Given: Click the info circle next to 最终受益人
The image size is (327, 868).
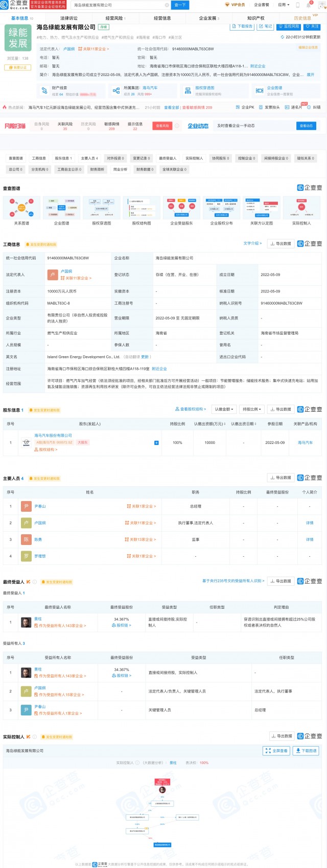Looking at the screenshot, I should [x=35, y=581].
